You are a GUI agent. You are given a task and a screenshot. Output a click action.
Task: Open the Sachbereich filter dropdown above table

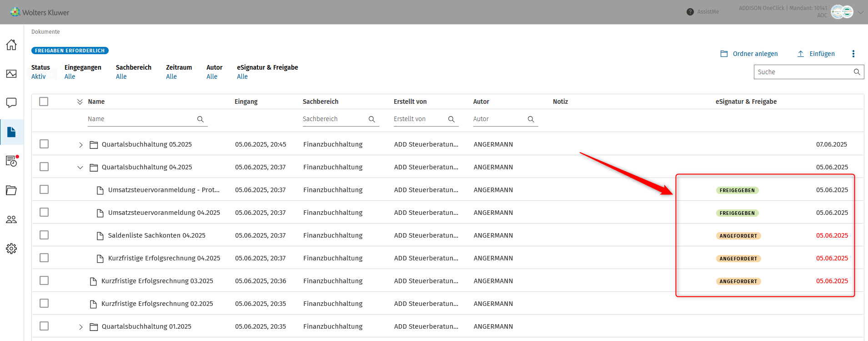coord(134,72)
